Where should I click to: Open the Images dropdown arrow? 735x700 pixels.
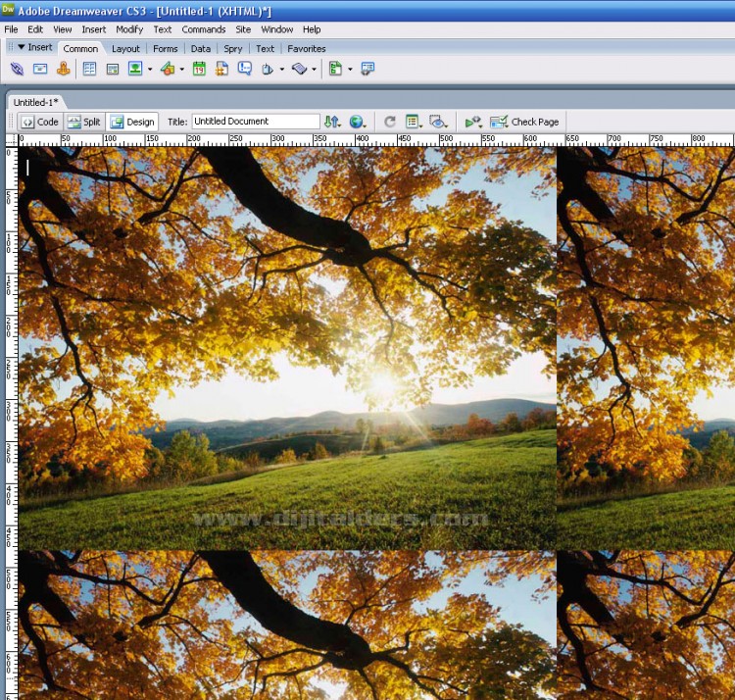pos(150,70)
